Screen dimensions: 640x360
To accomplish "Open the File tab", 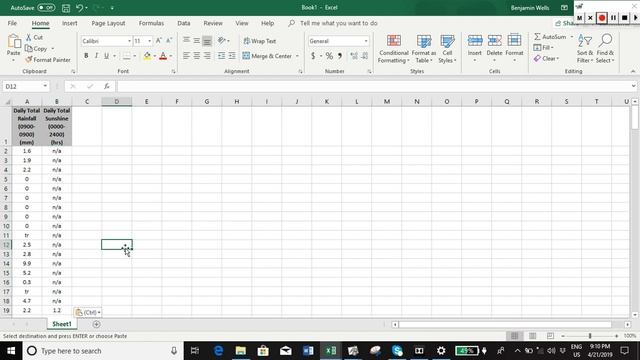I will [12, 23].
